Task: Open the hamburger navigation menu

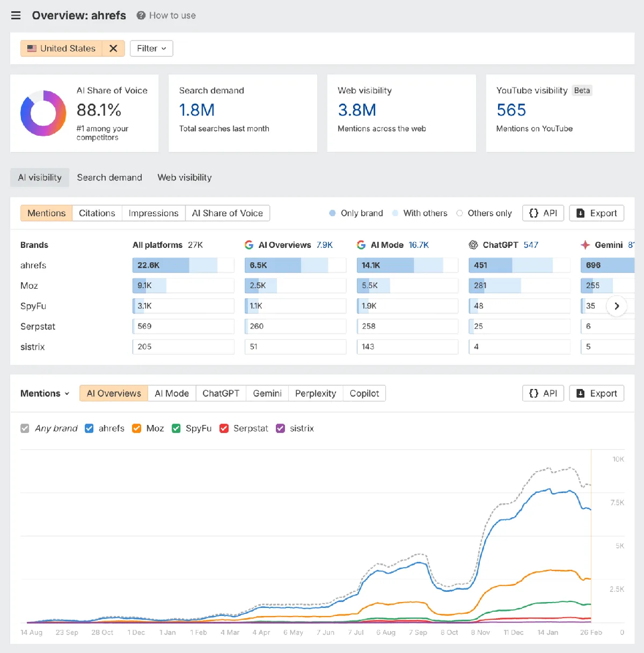Action: (x=16, y=16)
